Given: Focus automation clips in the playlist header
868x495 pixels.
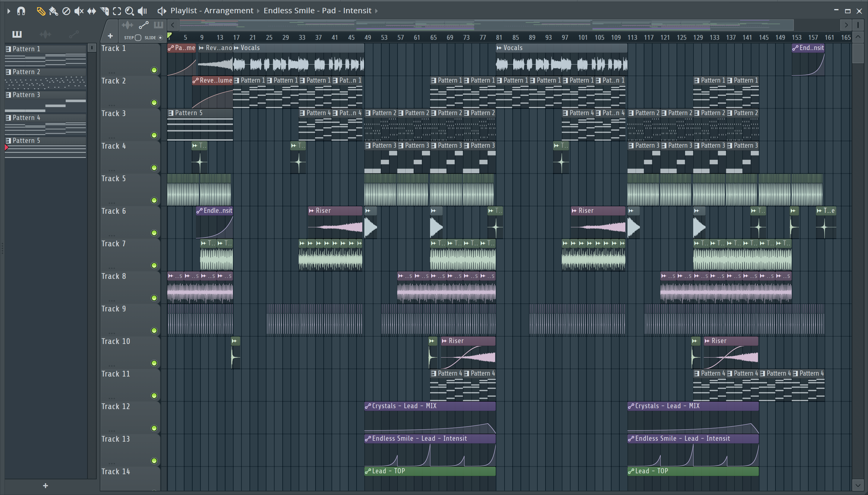Looking at the screenshot, I should (144, 25).
